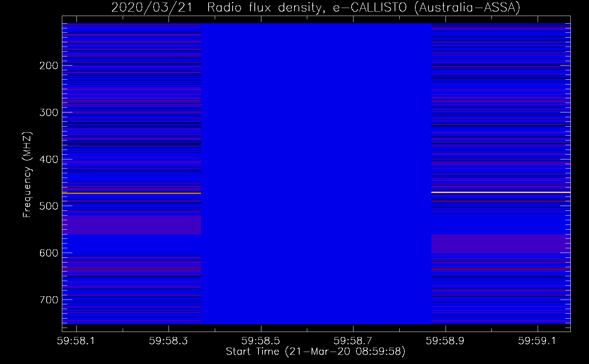Image resolution: width=589 pixels, height=364 pixels.
Task: Click the 59:58.3 time tick label
Action: (169, 341)
